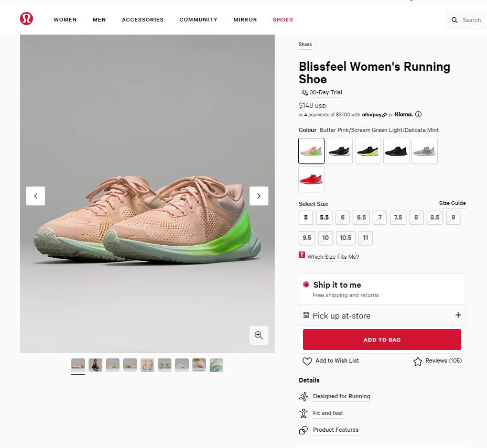The width and height of the screenshot is (487, 448).
Task: Select size 11
Action: (x=365, y=238)
